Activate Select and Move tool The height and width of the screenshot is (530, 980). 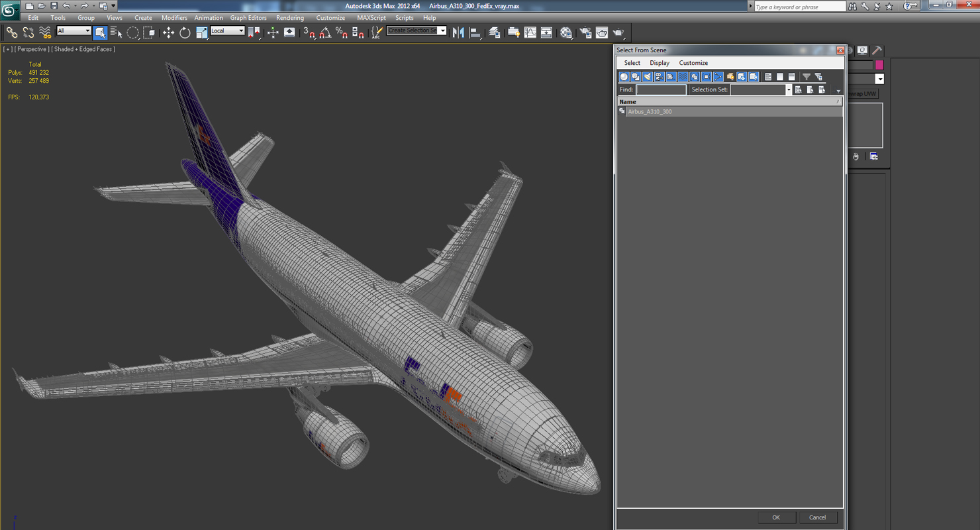pyautogui.click(x=169, y=32)
